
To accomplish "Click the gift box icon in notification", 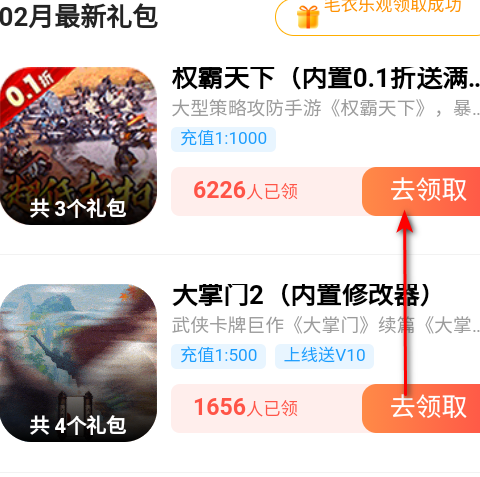I will click(x=308, y=17).
